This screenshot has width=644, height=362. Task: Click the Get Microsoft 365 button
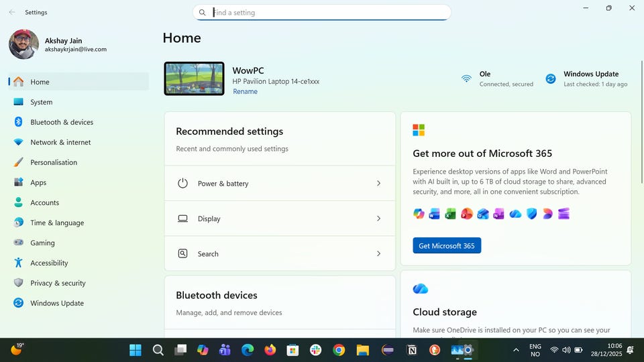pyautogui.click(x=447, y=245)
